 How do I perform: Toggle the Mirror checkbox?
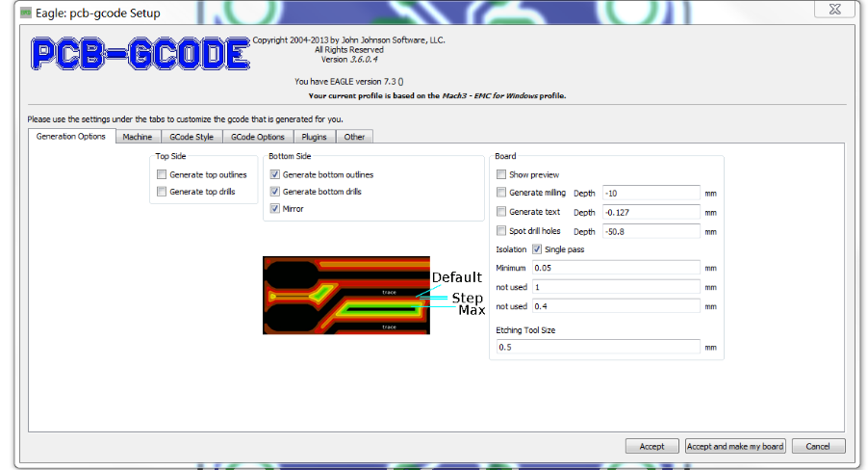275,208
